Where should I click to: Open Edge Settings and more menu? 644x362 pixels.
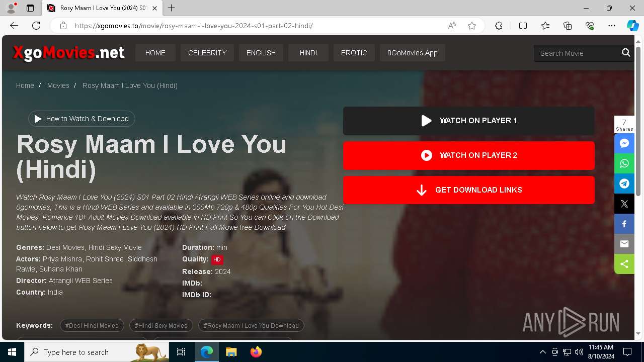pyautogui.click(x=612, y=26)
